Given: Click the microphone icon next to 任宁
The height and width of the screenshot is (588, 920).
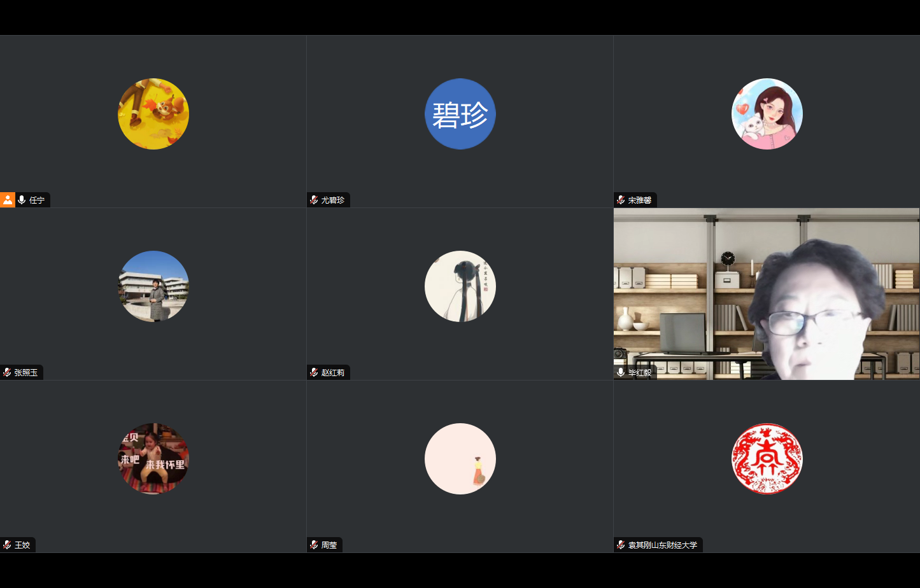Looking at the screenshot, I should pos(22,200).
